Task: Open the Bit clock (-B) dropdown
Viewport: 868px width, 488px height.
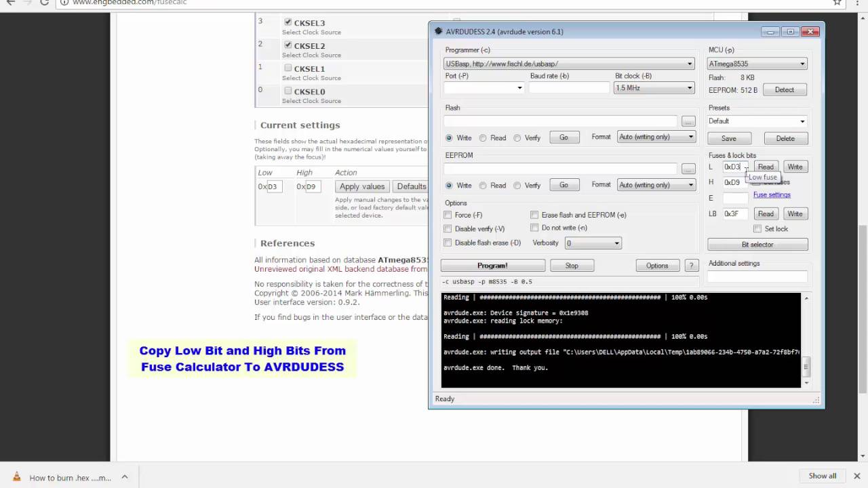Action: (x=654, y=87)
